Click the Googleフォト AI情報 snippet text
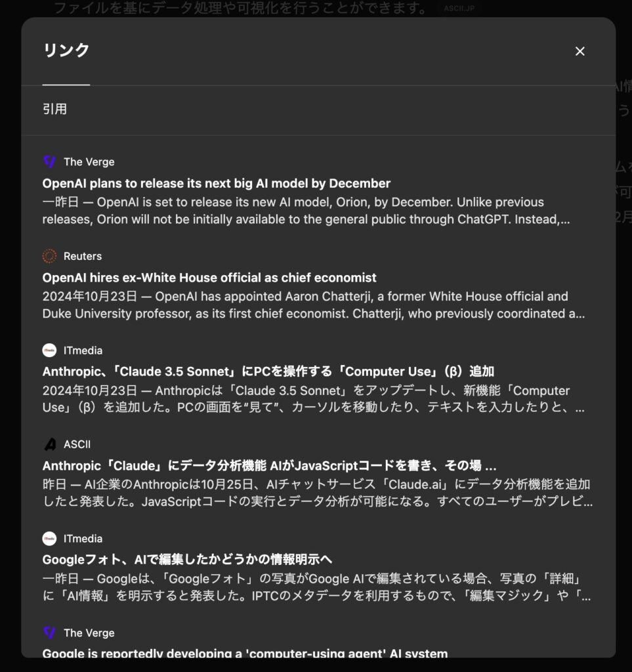Screen dimensions: 632x672 click(x=316, y=587)
